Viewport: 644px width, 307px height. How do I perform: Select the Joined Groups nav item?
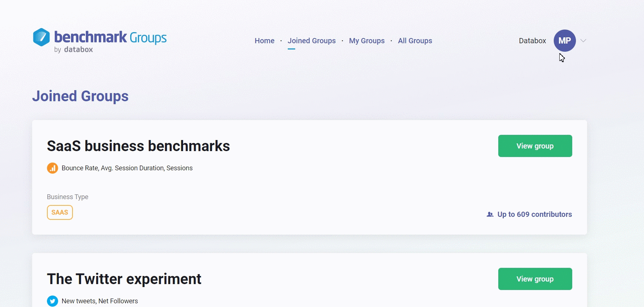tap(311, 41)
